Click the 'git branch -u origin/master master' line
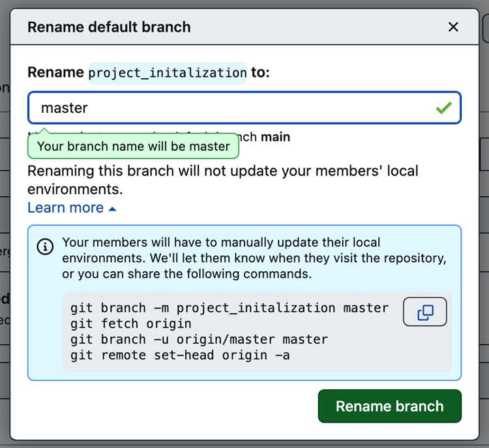 [200, 340]
